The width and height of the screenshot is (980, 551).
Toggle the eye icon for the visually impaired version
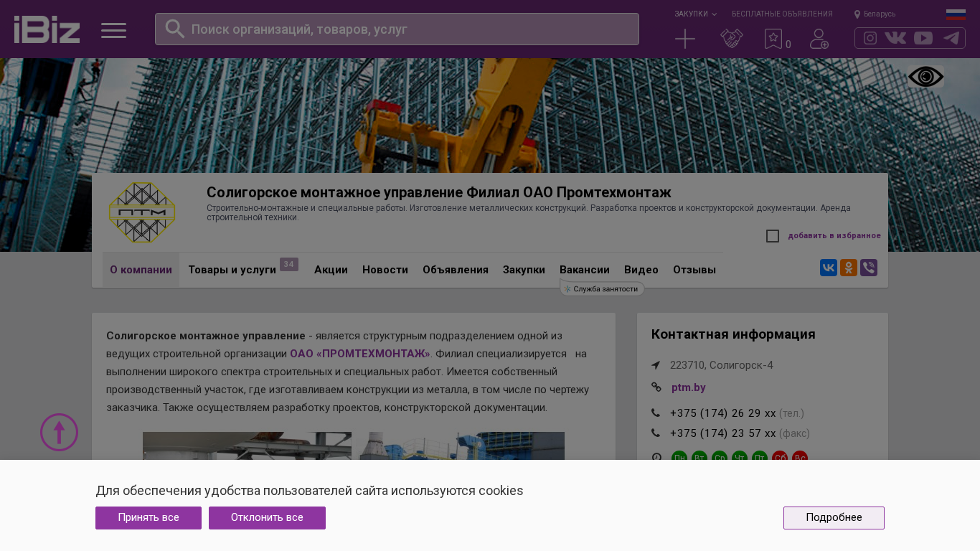click(x=925, y=77)
